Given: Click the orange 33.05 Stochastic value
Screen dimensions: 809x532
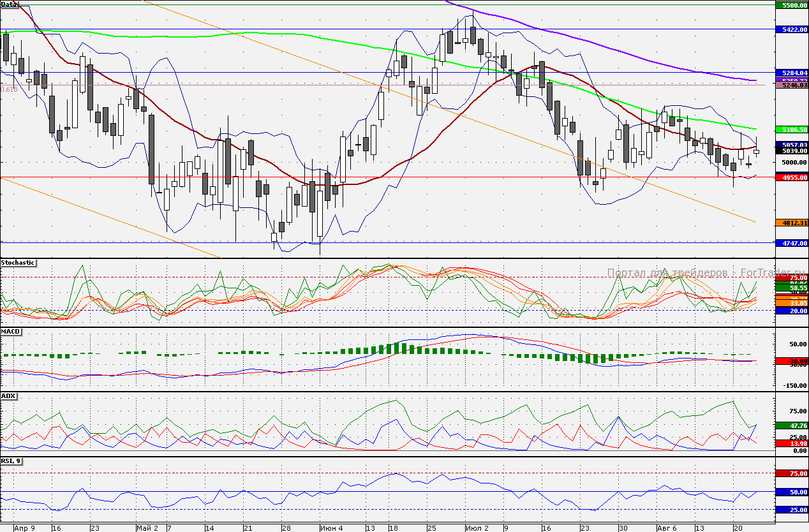Looking at the screenshot, I should click(x=791, y=303).
